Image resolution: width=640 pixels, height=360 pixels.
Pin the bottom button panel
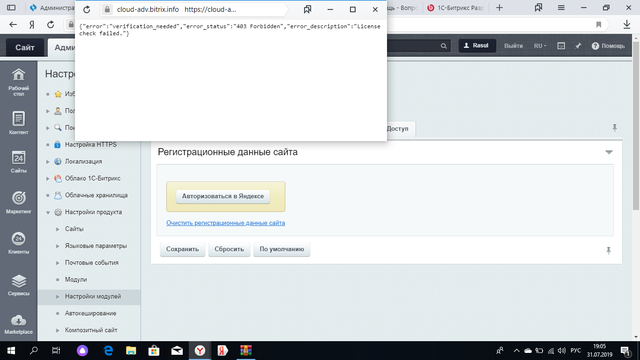[609, 251]
